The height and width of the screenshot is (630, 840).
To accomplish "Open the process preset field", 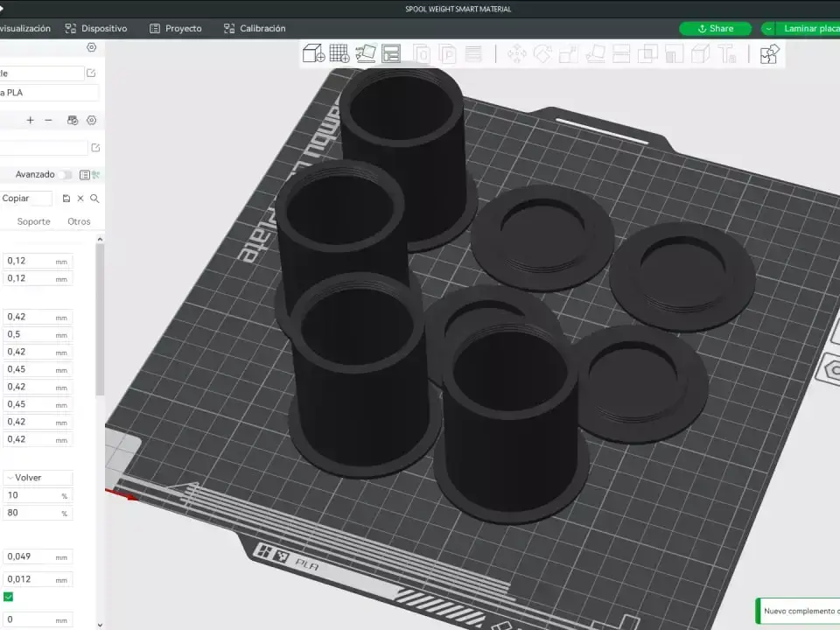I will point(44,147).
